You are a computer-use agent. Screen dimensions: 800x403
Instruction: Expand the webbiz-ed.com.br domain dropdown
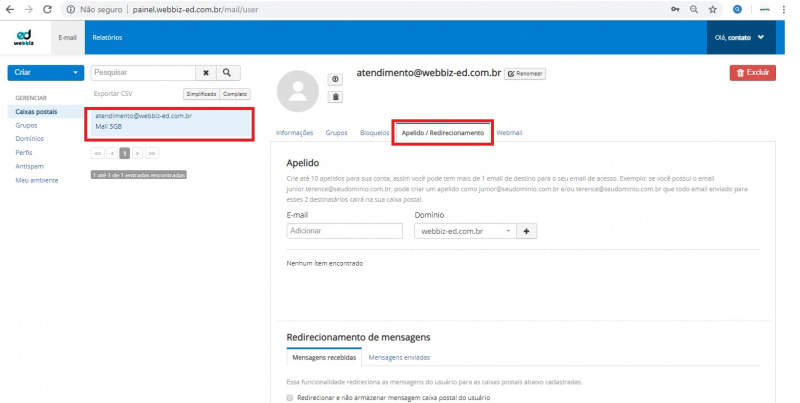(x=466, y=230)
